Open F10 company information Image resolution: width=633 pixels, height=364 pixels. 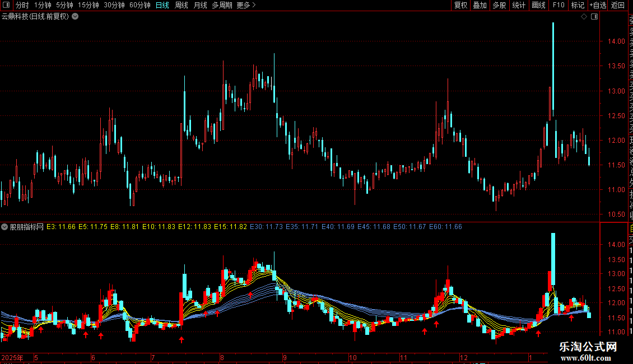558,5
